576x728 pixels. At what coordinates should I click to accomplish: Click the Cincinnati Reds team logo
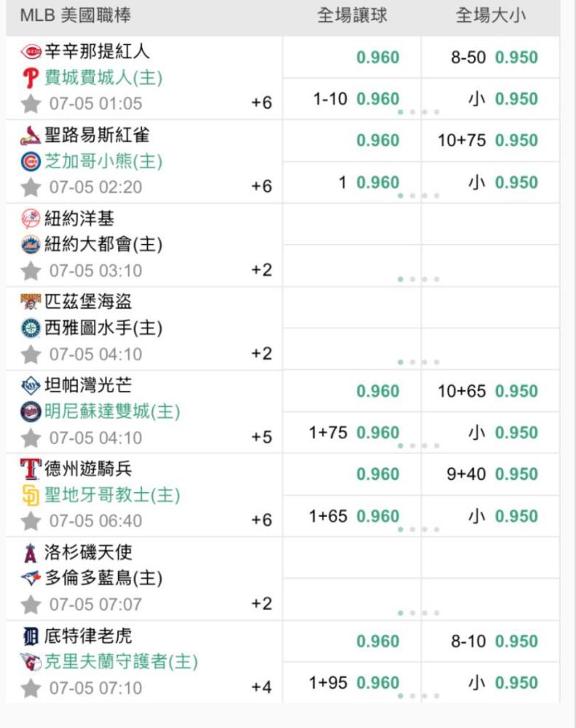coord(31,51)
